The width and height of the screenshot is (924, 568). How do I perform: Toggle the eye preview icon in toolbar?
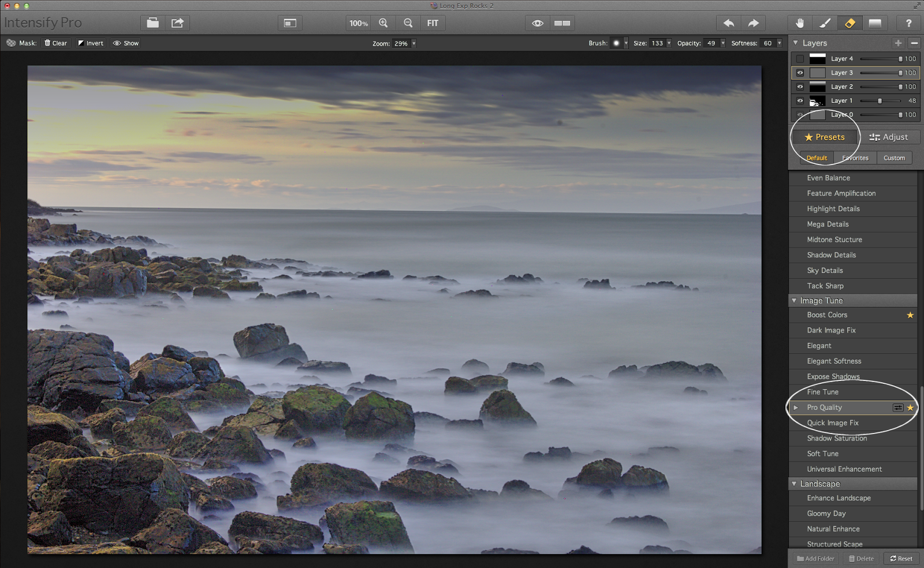tap(537, 23)
